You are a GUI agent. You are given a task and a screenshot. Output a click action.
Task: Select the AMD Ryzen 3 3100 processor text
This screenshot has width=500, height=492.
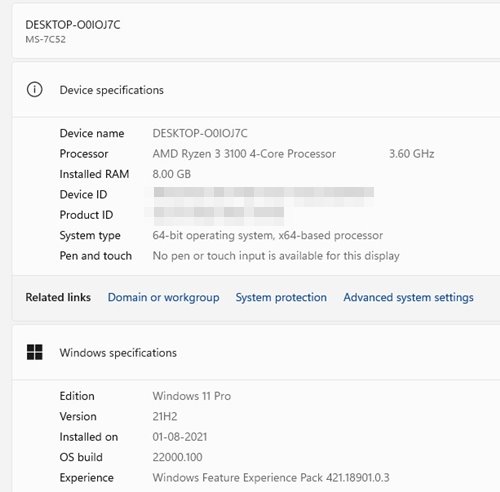[x=244, y=154]
